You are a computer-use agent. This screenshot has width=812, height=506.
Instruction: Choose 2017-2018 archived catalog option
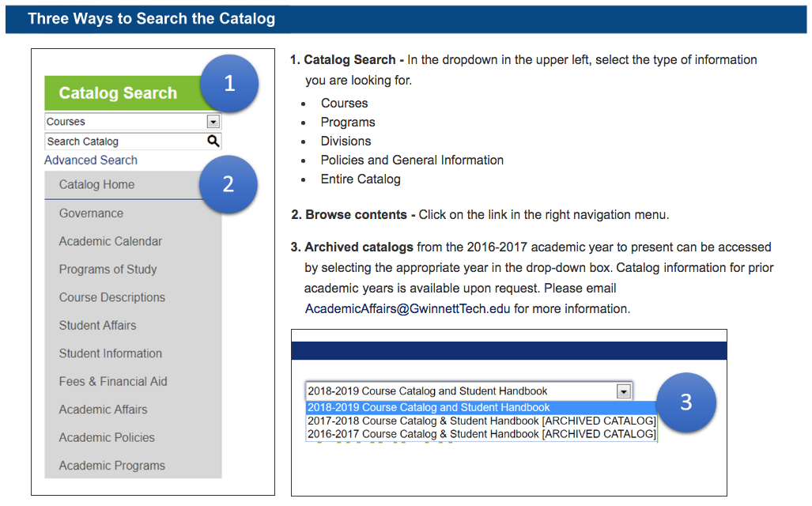point(481,421)
